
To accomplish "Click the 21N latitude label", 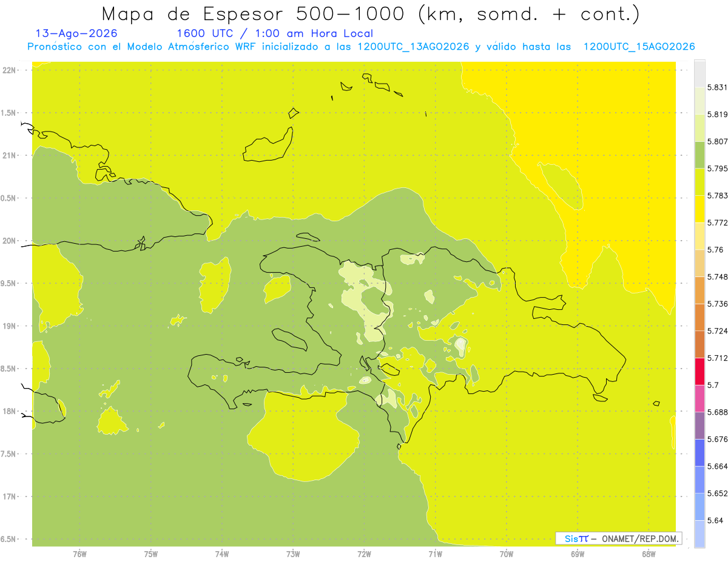I will tap(9, 155).
